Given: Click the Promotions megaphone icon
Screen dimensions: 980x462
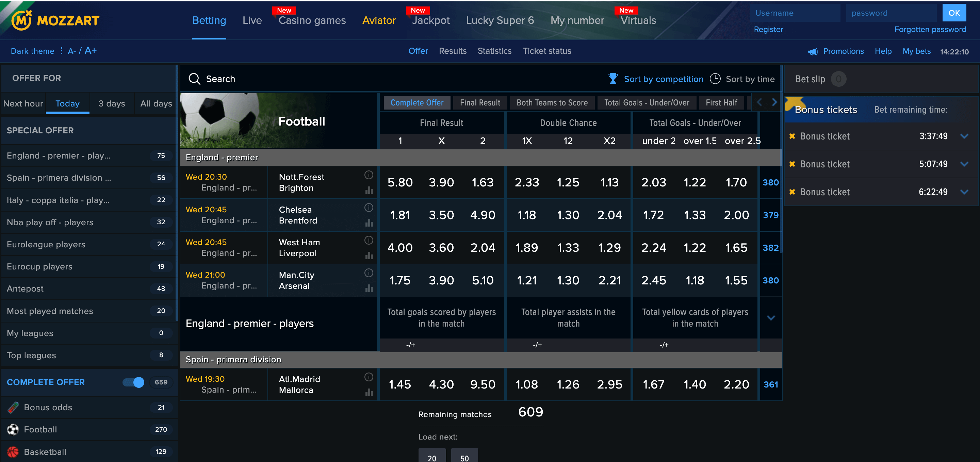Looking at the screenshot, I should 813,51.
